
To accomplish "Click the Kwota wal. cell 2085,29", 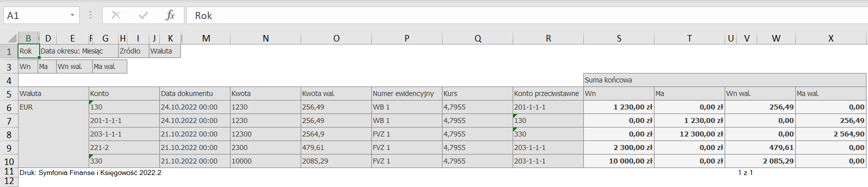I will click(336, 161).
